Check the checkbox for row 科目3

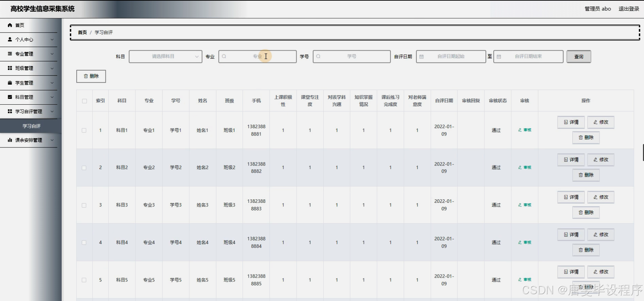(x=84, y=205)
